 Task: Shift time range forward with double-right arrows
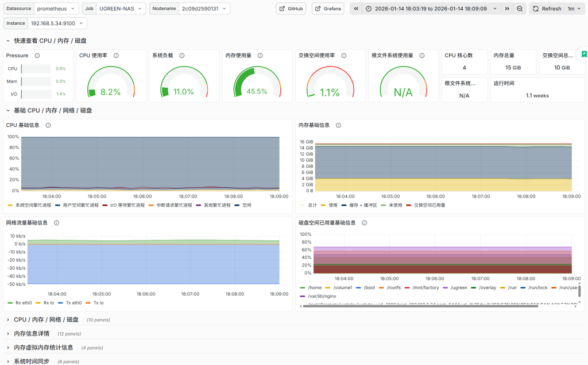coord(506,9)
